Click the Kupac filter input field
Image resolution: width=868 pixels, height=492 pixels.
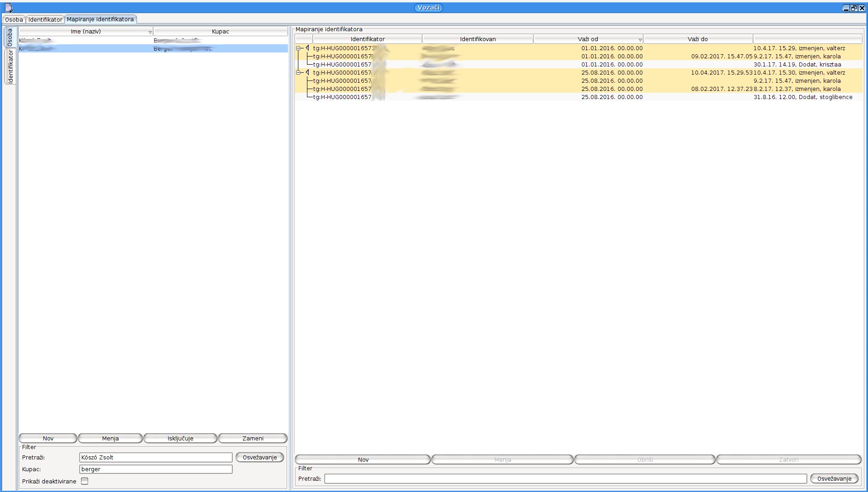[156, 469]
